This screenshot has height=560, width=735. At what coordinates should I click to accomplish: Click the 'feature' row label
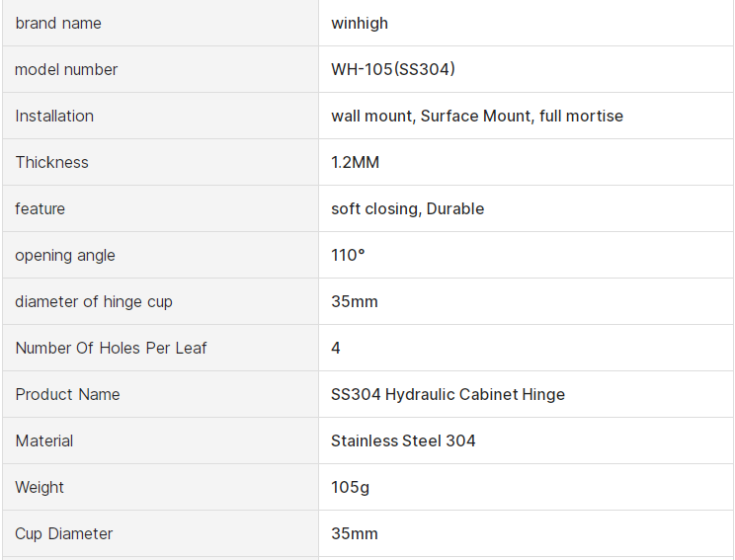(40, 208)
